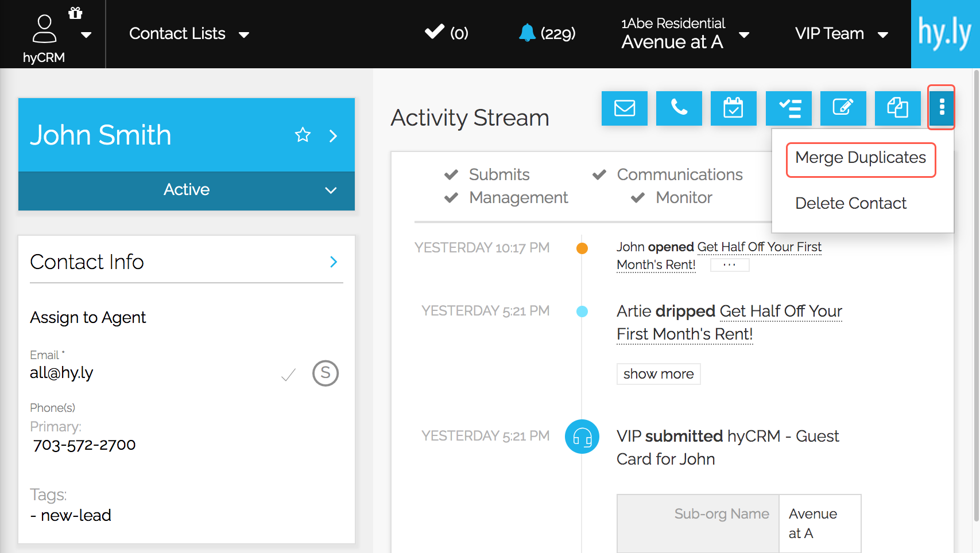Click the copy documents button
The image size is (980, 553).
898,108
